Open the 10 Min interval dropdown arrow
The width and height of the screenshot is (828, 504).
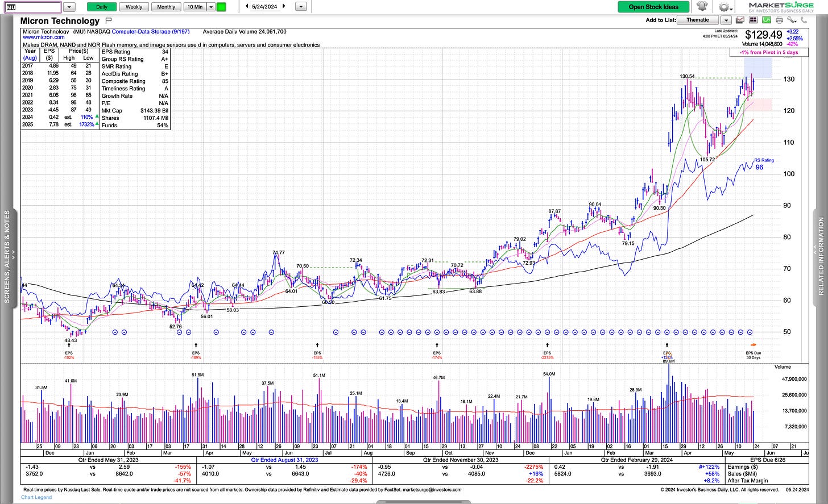pos(211,7)
